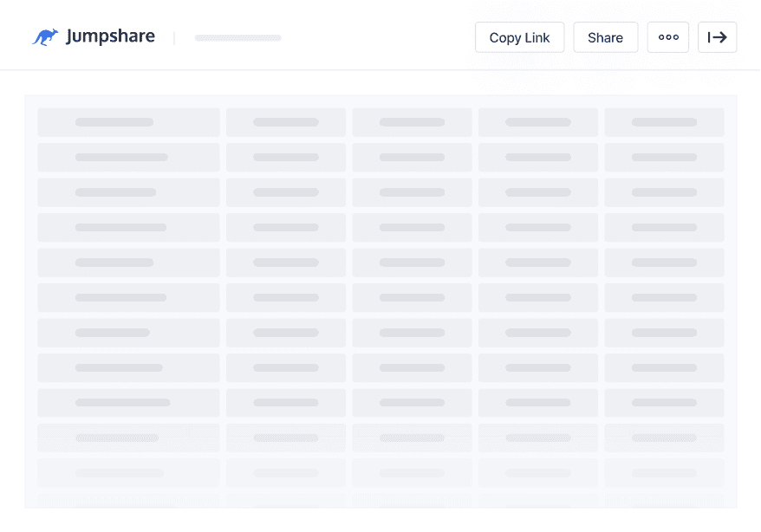Select fifth-row cell in the second column
Viewport: 761px width, 532px height.
(286, 263)
